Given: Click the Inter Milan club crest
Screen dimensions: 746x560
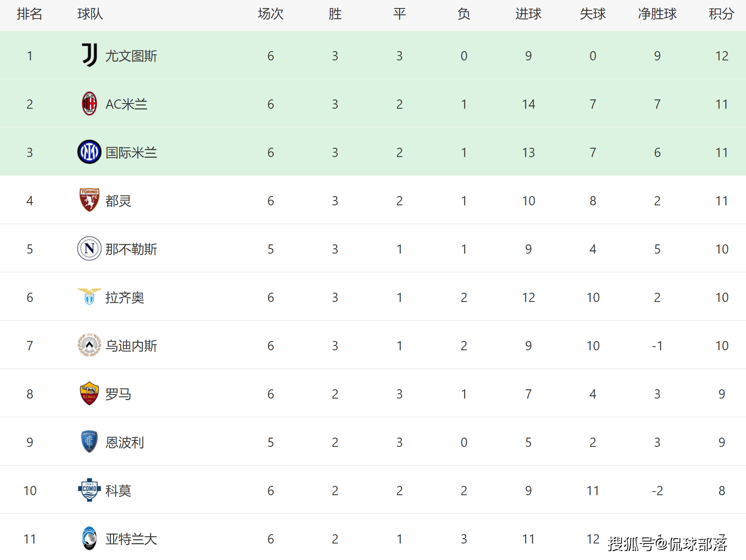Looking at the screenshot, I should (89, 152).
